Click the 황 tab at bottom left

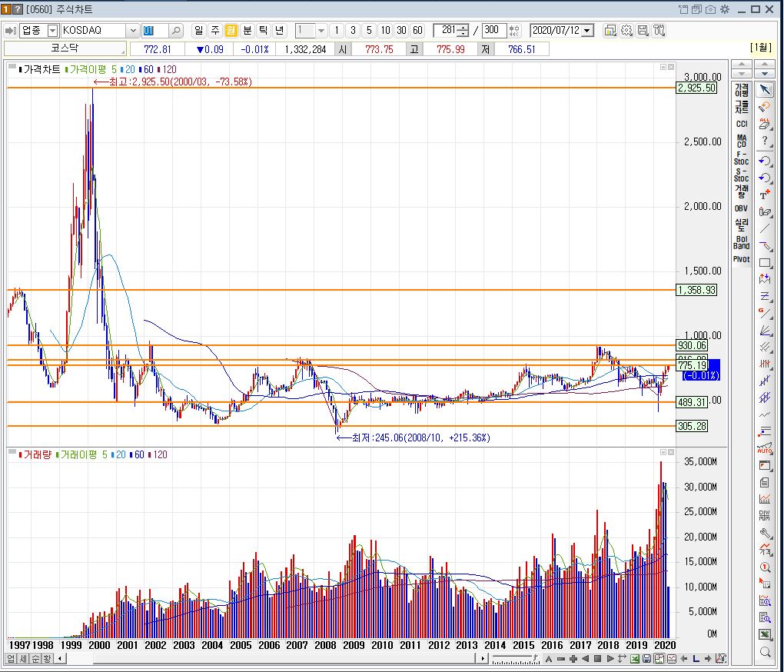point(47,658)
